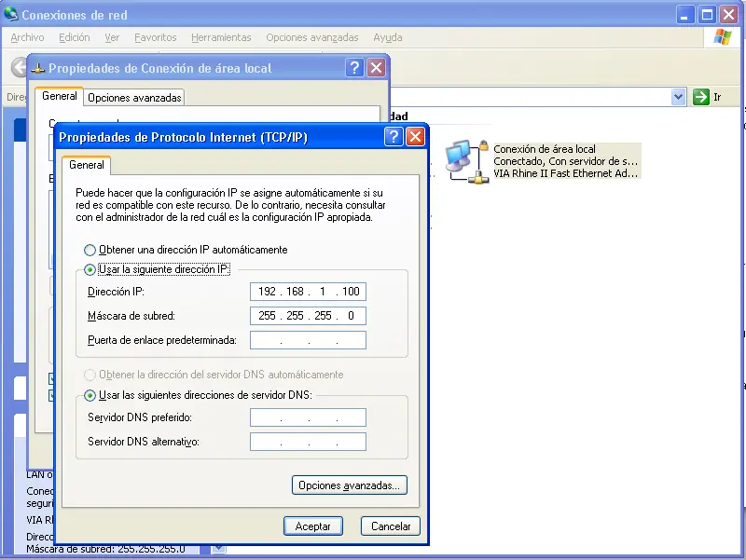Click the Conexiones de red title bar icon
The height and width of the screenshot is (560, 746).
[x=10, y=14]
